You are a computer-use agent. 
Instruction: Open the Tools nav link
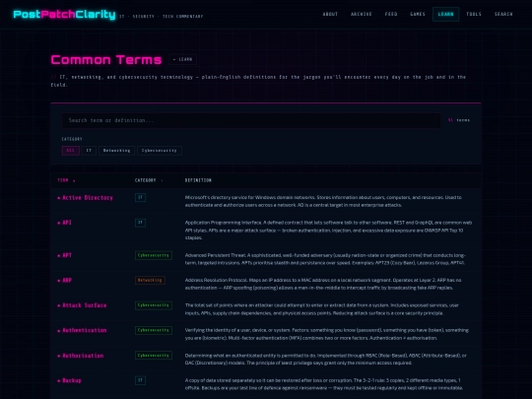click(474, 14)
